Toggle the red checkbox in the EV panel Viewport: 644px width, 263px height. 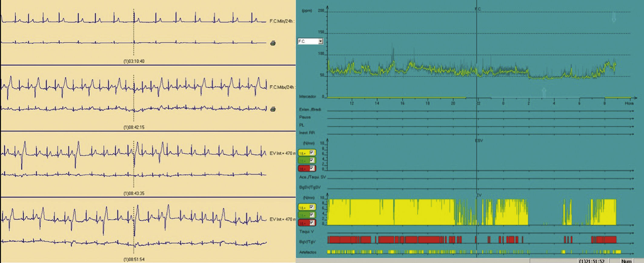point(311,223)
